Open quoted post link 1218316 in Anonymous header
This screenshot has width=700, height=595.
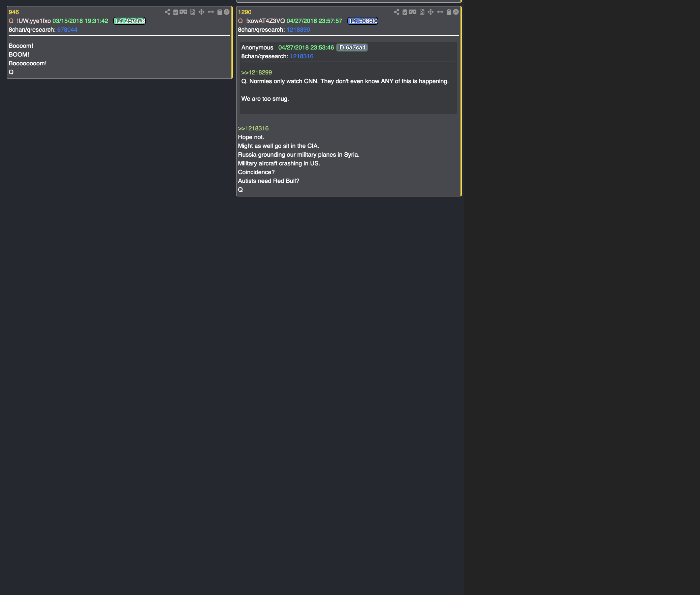tap(301, 56)
